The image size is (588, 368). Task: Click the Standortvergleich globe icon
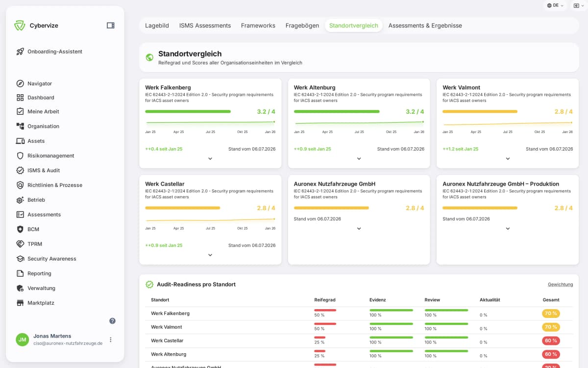click(x=149, y=57)
